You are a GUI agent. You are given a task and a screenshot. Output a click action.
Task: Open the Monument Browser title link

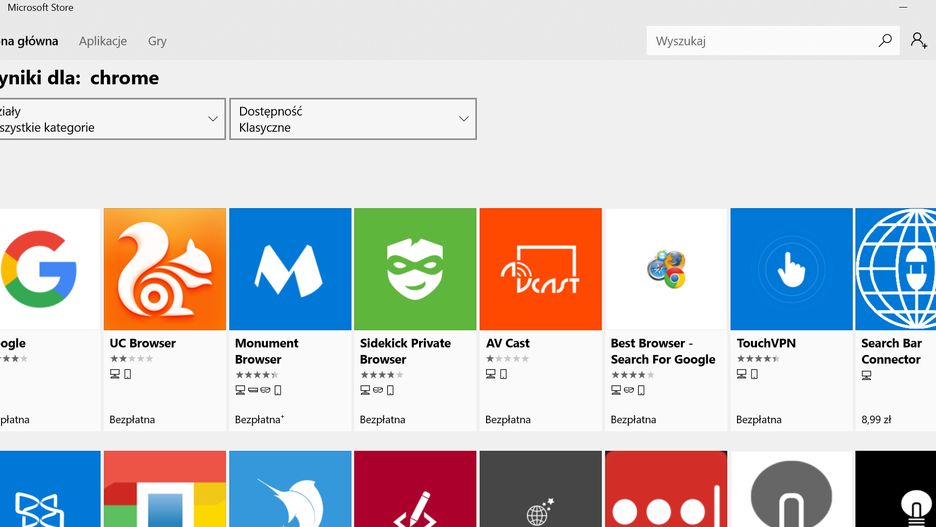click(x=267, y=351)
